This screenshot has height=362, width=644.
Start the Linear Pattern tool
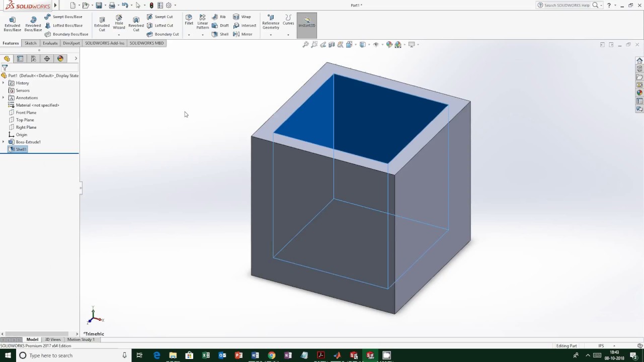pos(203,22)
